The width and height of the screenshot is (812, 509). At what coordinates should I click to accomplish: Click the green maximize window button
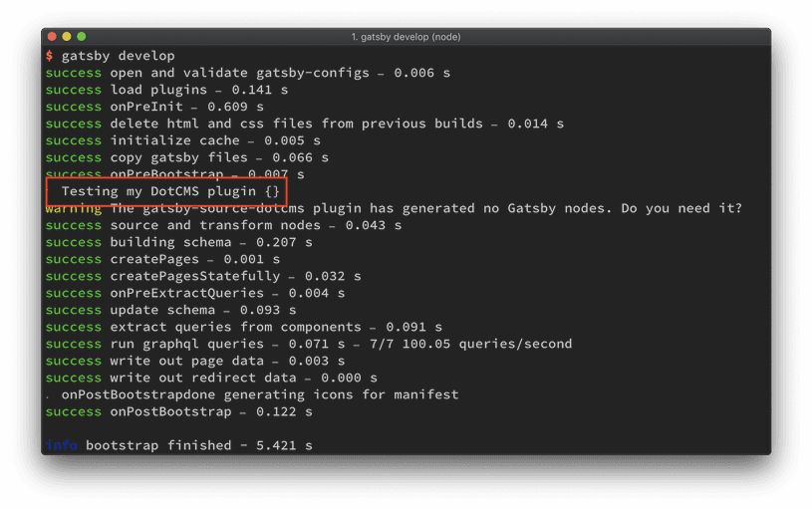coord(82,36)
